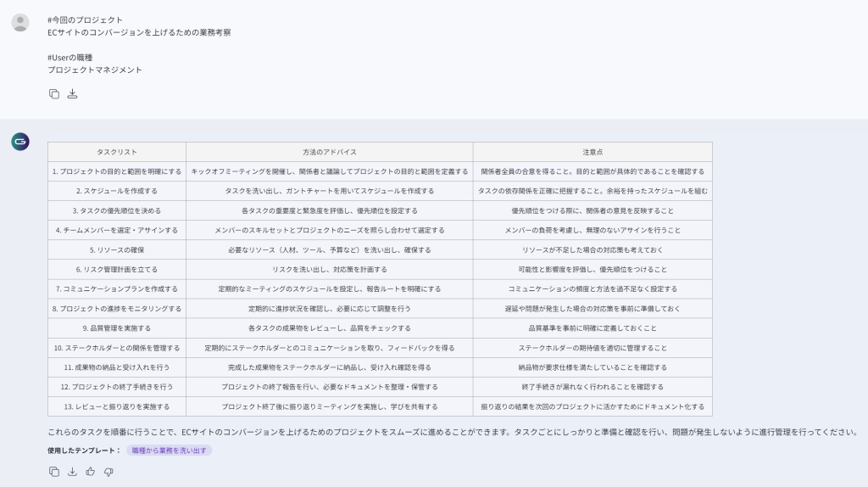Click the 13. レビューと振り返りを実施する cell

tap(117, 407)
